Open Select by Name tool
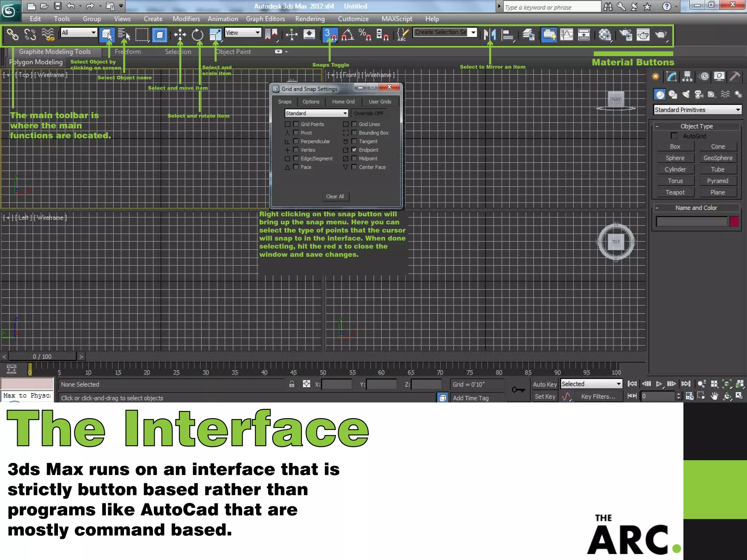Viewport: 747px width, 560px height. pyautogui.click(x=124, y=35)
